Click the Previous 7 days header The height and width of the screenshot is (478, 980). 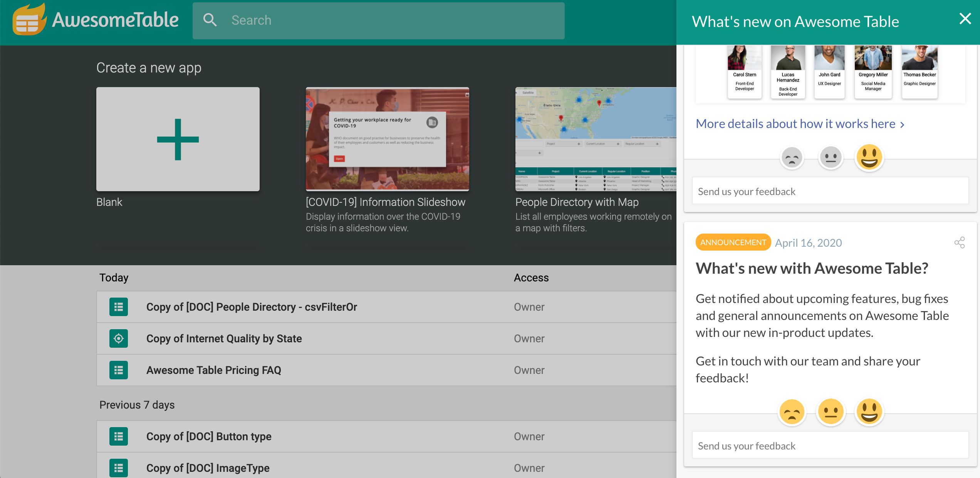click(137, 405)
